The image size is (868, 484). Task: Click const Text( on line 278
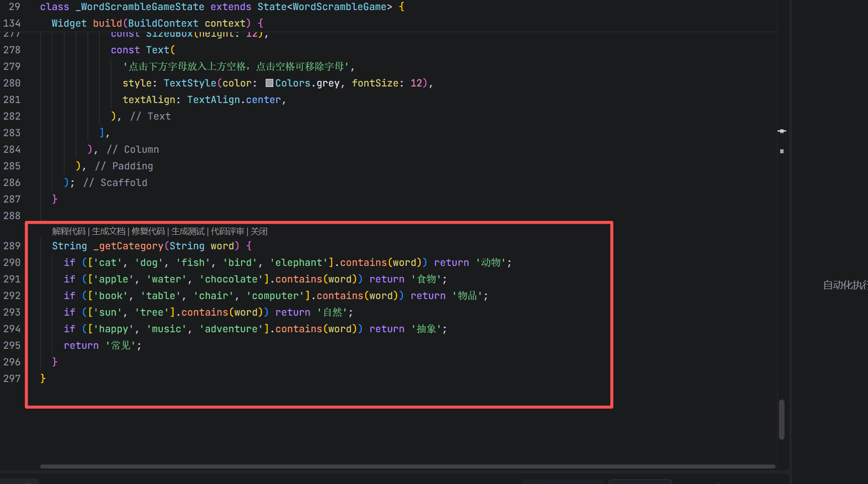point(143,50)
